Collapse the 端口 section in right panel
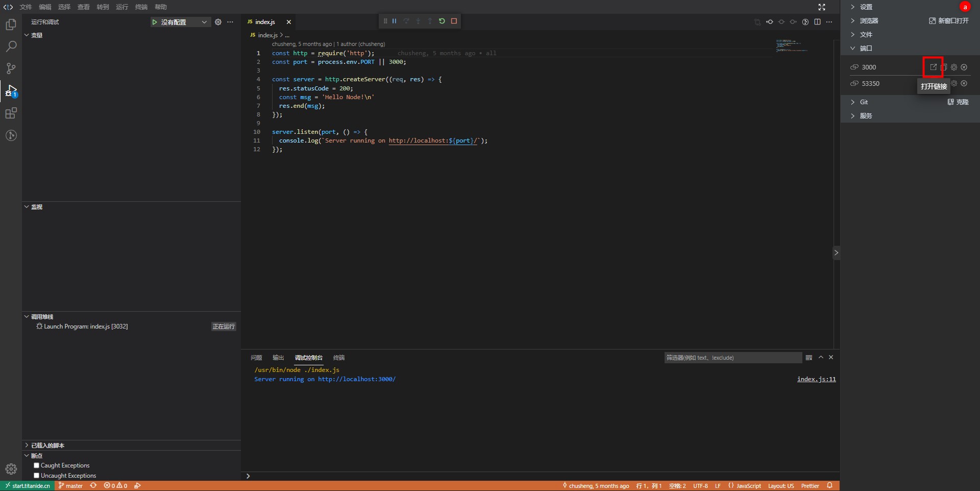980x491 pixels. coord(862,49)
